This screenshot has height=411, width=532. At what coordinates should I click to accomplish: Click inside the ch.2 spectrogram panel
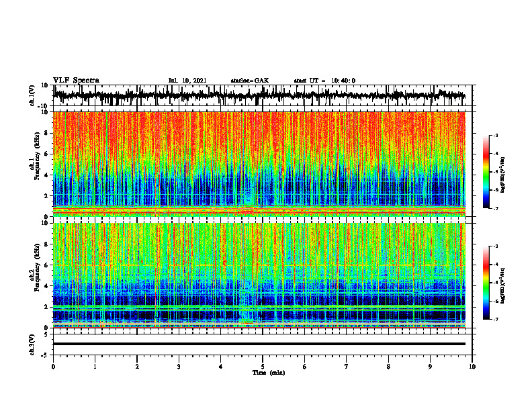(x=259, y=275)
